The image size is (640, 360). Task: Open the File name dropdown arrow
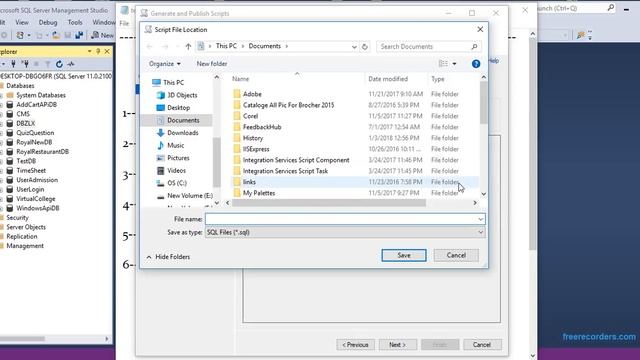[480, 219]
